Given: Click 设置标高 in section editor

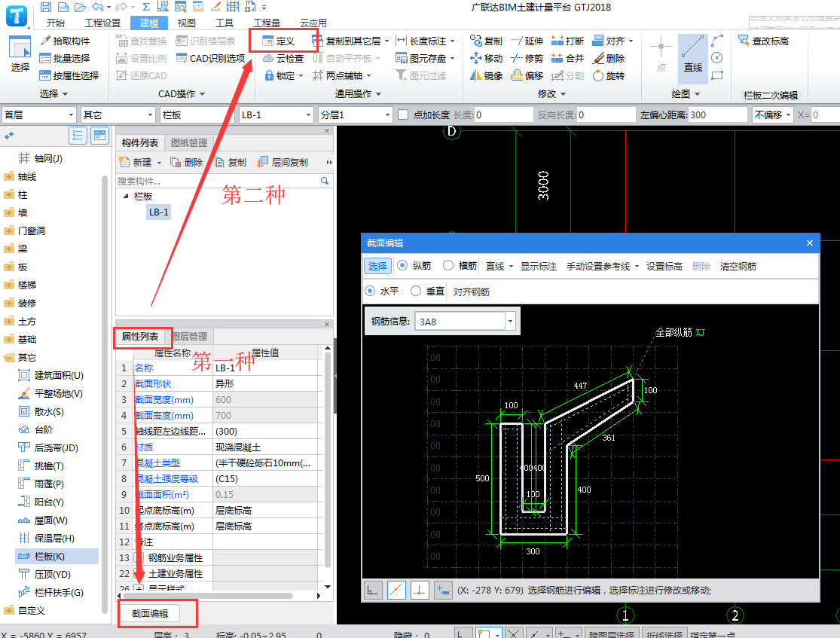Looking at the screenshot, I should pyautogui.click(x=664, y=266).
